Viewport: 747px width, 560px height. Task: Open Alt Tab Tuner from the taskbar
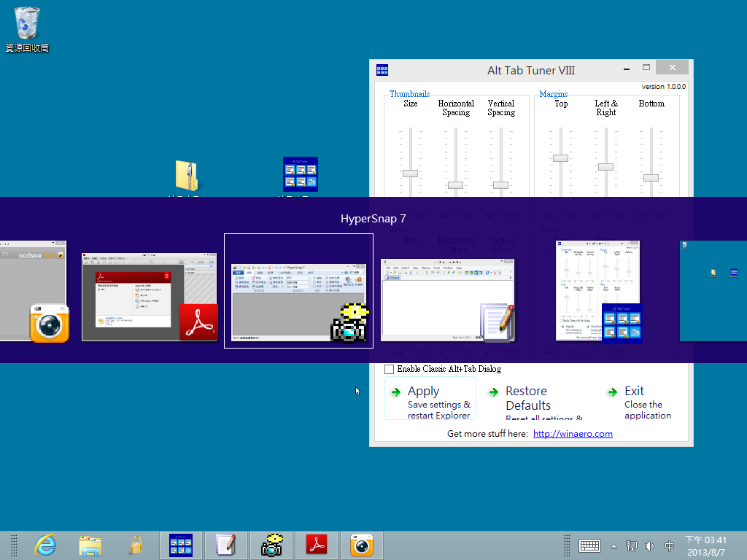[181, 545]
